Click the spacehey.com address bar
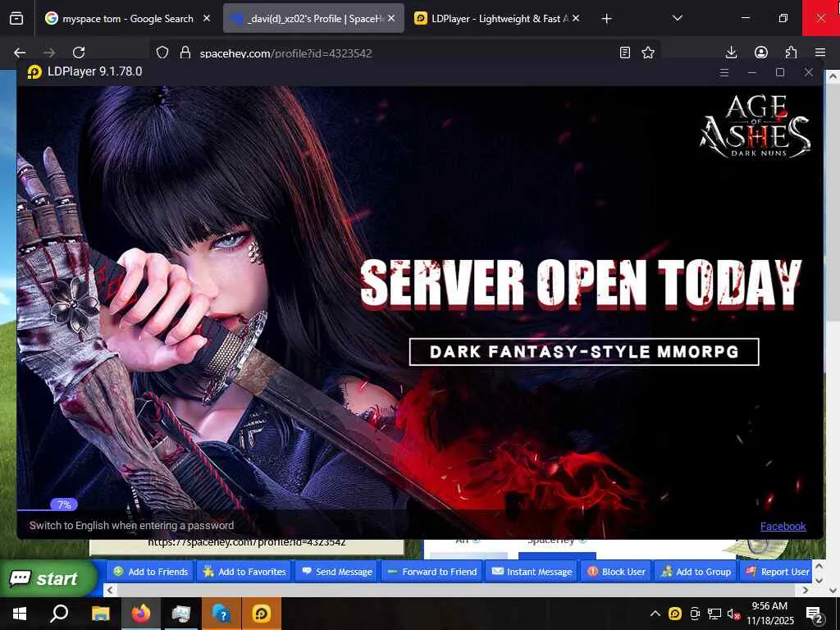Image resolution: width=840 pixels, height=630 pixels. click(x=404, y=53)
